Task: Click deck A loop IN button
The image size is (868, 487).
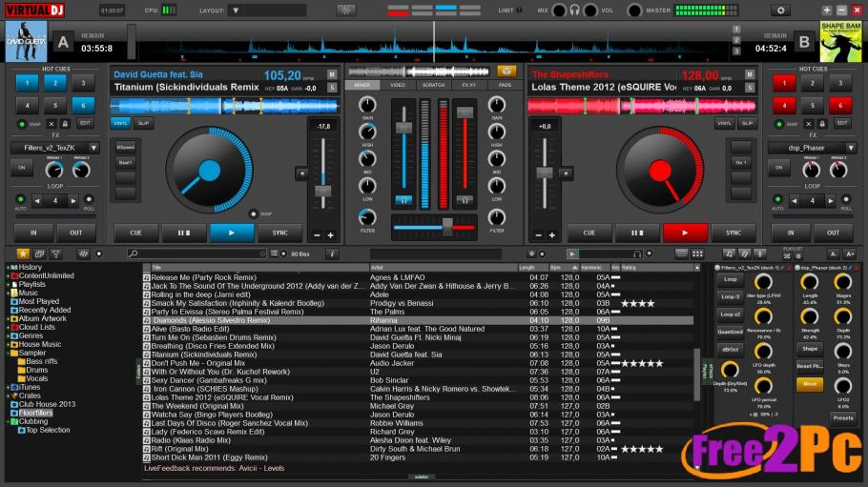Action: point(33,233)
